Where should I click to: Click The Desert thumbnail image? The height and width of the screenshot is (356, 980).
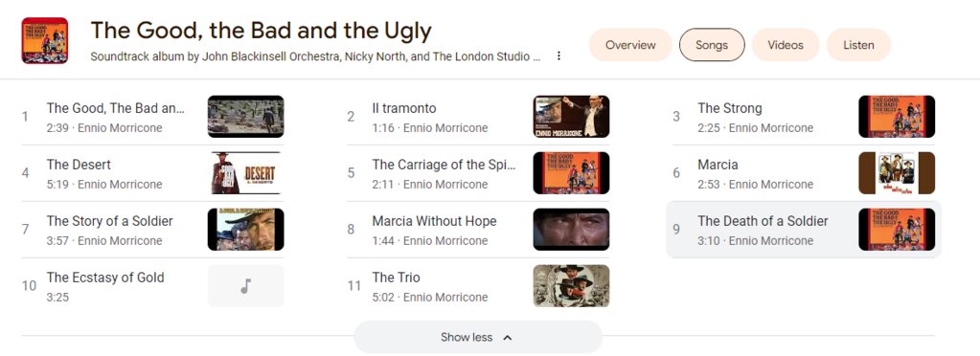[245, 173]
